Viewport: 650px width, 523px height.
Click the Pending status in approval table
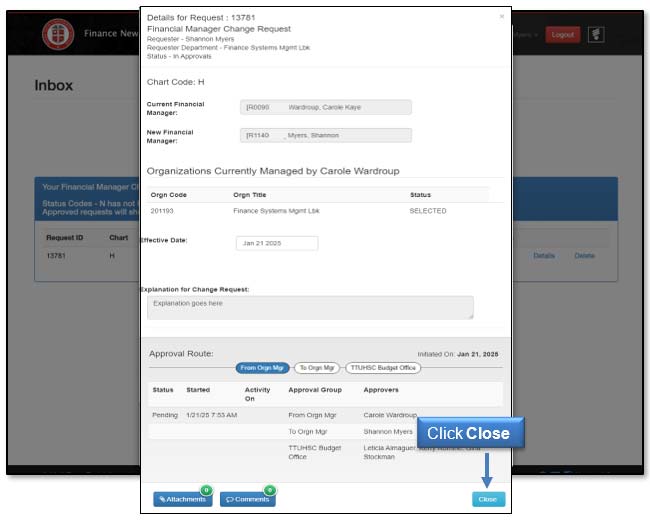[x=165, y=415]
